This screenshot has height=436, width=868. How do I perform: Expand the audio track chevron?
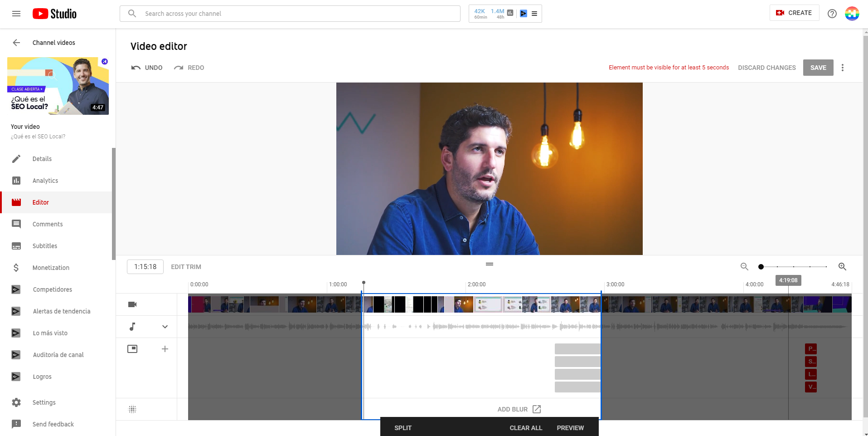[165, 327]
